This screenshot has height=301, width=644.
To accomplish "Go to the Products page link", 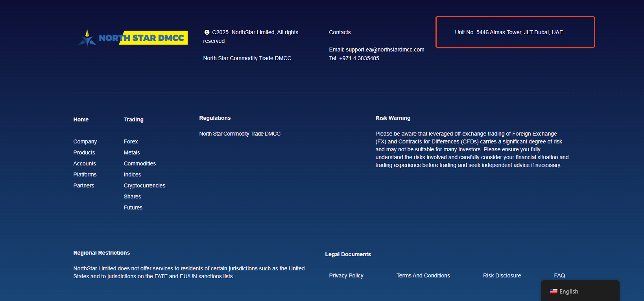I will tap(84, 152).
